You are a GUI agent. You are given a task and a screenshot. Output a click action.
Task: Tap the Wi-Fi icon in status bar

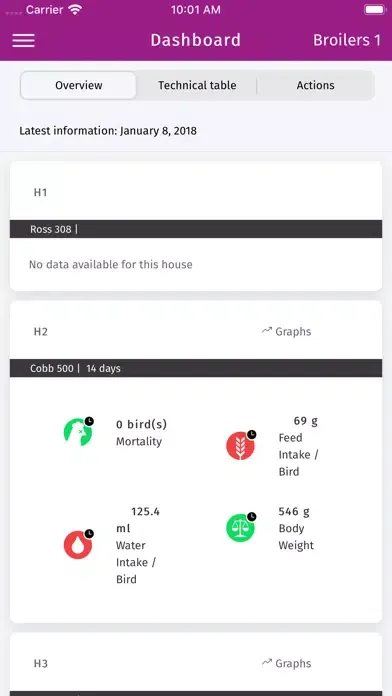[76, 10]
